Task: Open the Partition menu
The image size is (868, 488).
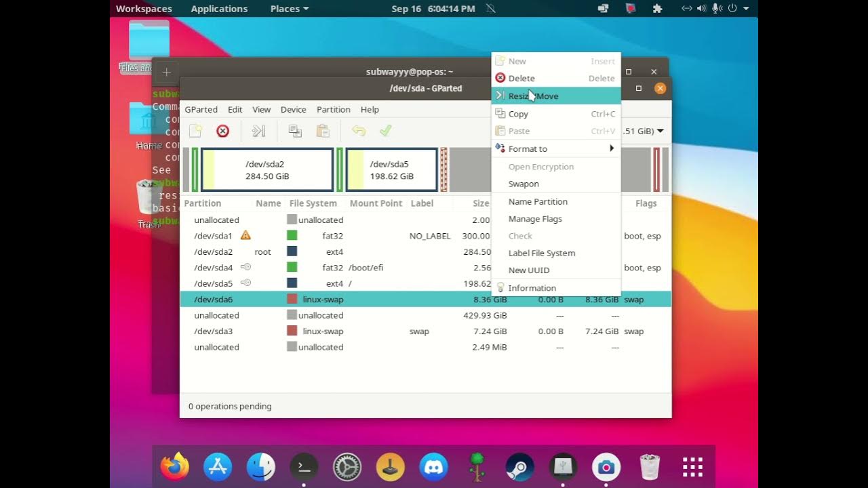Action: pos(333,109)
